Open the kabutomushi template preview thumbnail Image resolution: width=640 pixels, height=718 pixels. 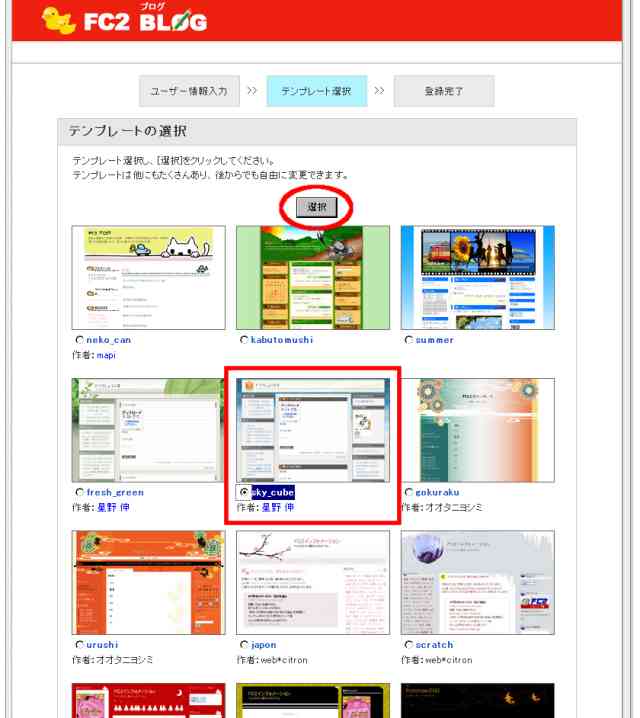click(x=313, y=277)
